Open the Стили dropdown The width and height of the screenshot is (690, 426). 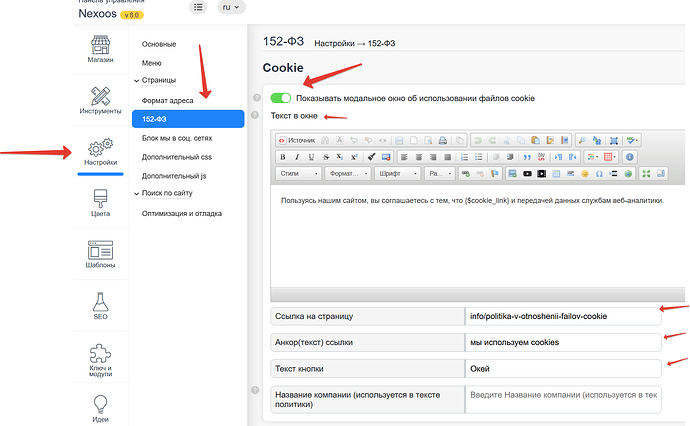point(299,174)
